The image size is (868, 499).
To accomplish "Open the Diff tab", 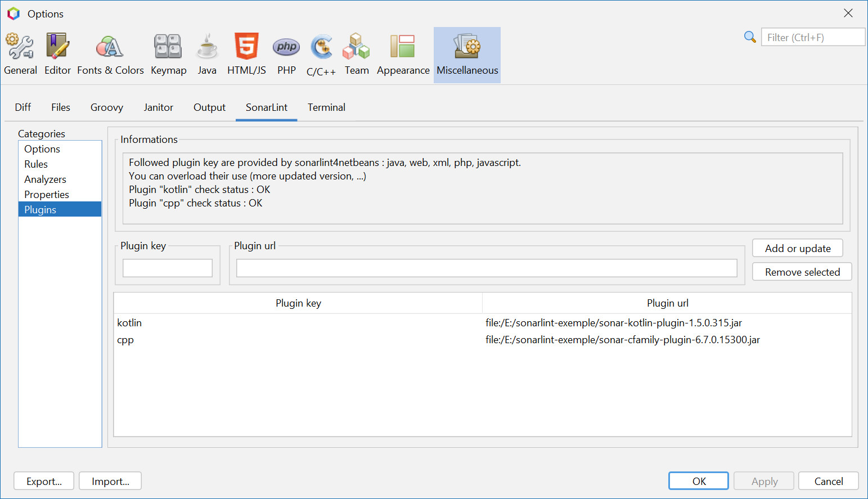I will click(23, 107).
